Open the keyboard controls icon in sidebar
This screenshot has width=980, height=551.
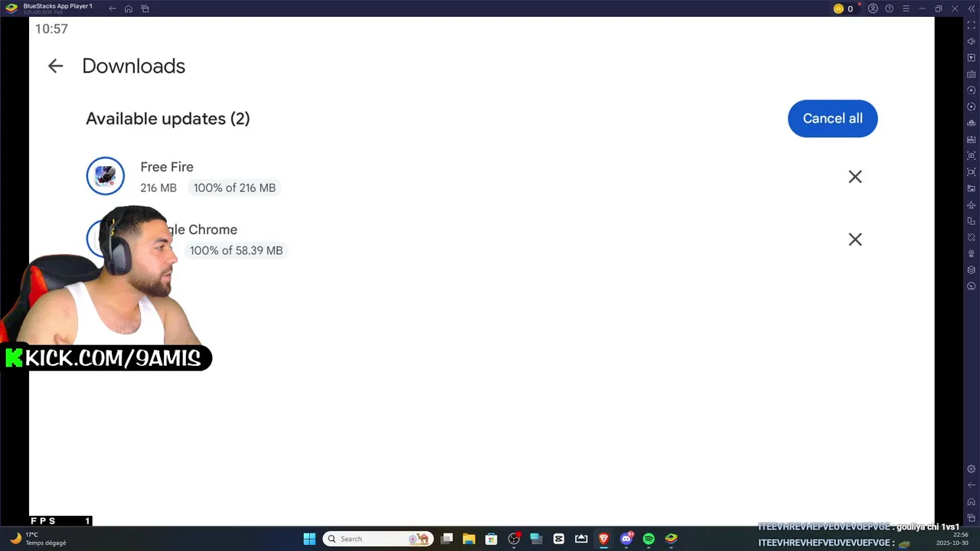point(972,74)
